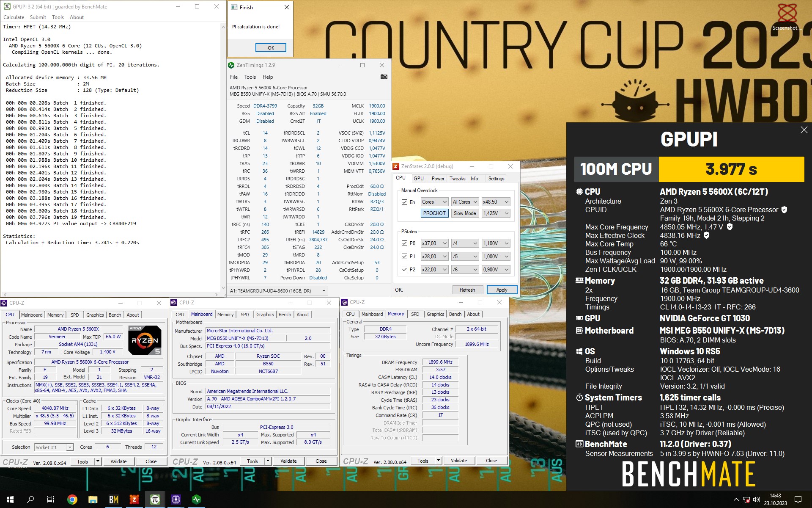Open the All Cores dropdown
The width and height of the screenshot is (812, 508).
pyautogui.click(x=465, y=202)
